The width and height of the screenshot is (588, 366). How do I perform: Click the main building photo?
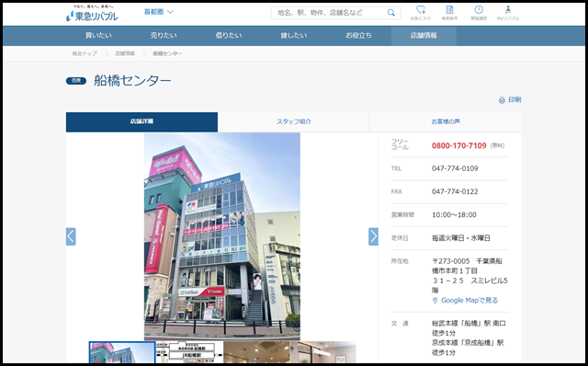coord(222,236)
